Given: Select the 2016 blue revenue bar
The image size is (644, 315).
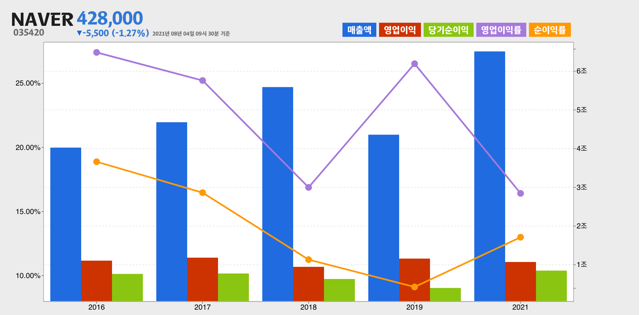Looking at the screenshot, I should click(x=66, y=224).
